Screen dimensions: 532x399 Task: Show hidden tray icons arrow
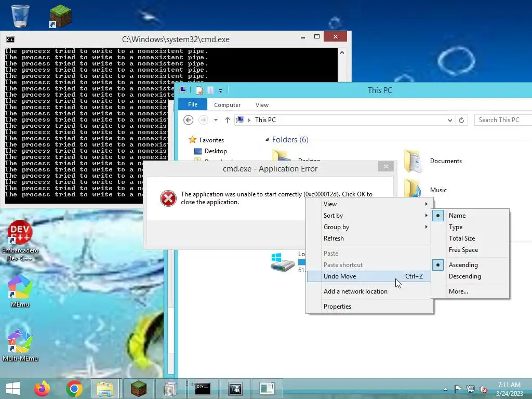445,389
